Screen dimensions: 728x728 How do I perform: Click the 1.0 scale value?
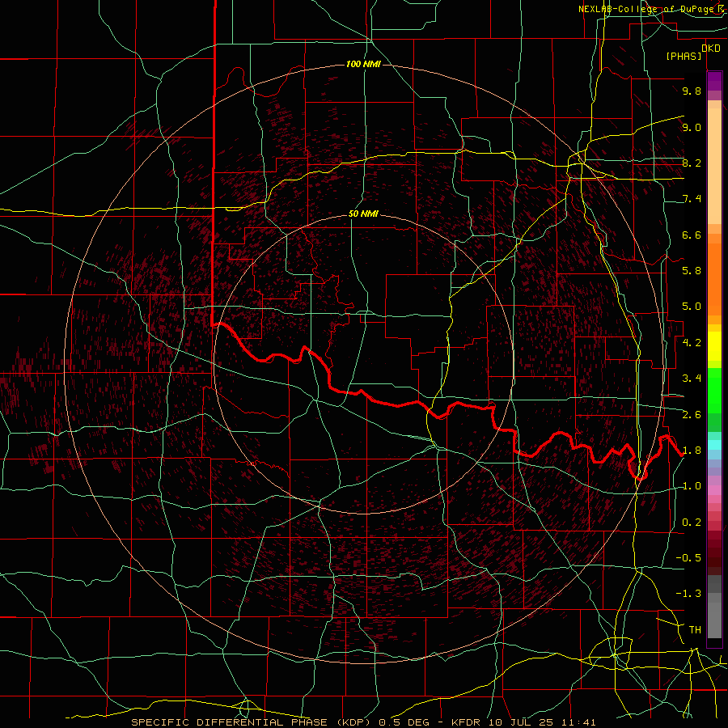692,486
